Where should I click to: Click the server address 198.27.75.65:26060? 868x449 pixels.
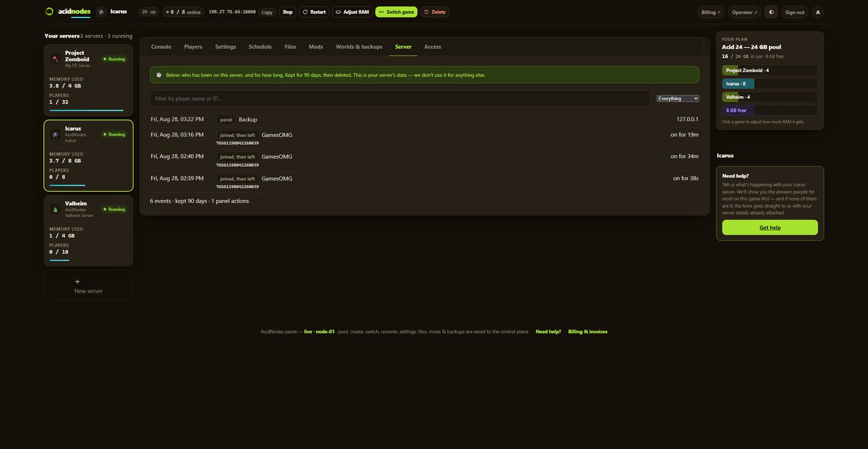coord(232,12)
